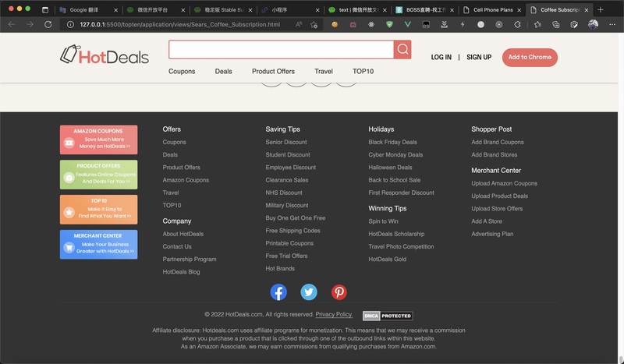Open Partnership Program footer link
Viewport: 624px width, 364px height.
[190, 260]
